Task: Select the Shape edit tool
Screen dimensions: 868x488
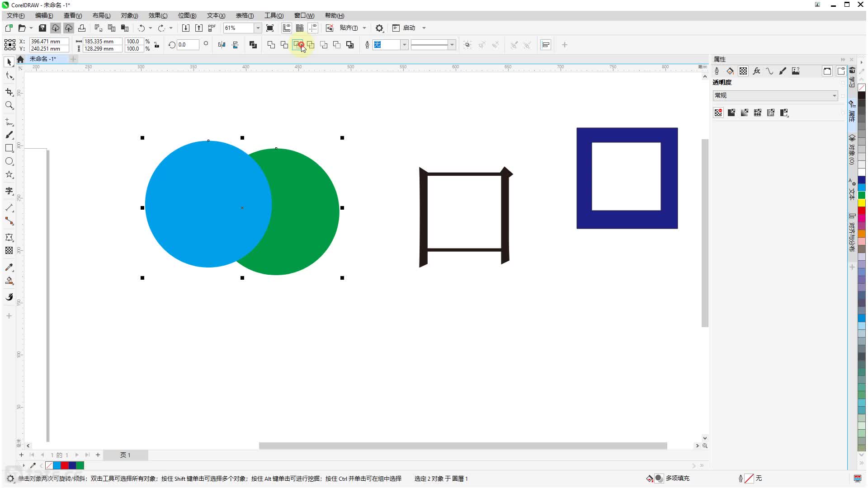Action: coord(9,76)
